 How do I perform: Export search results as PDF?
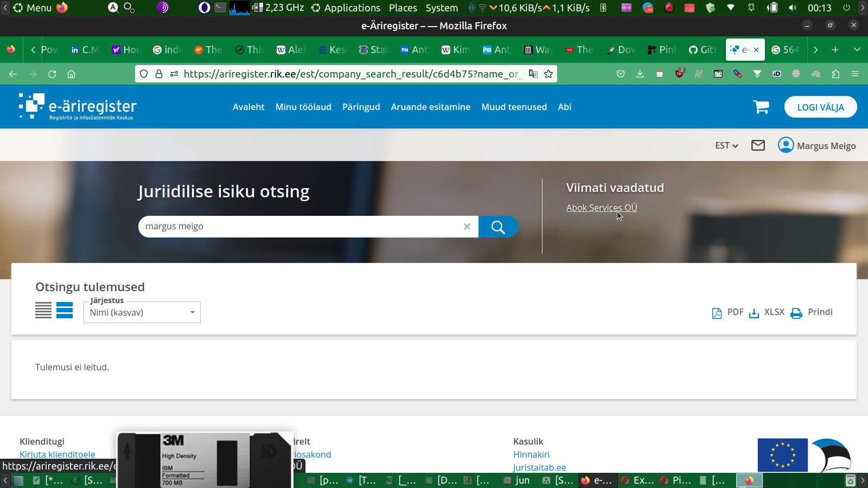pyautogui.click(x=727, y=312)
